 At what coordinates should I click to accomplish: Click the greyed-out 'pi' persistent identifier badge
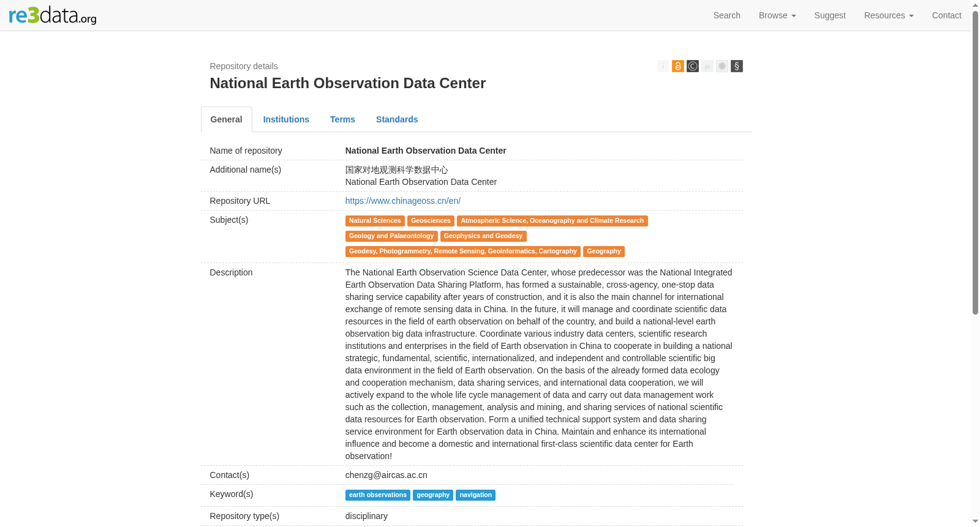point(707,66)
